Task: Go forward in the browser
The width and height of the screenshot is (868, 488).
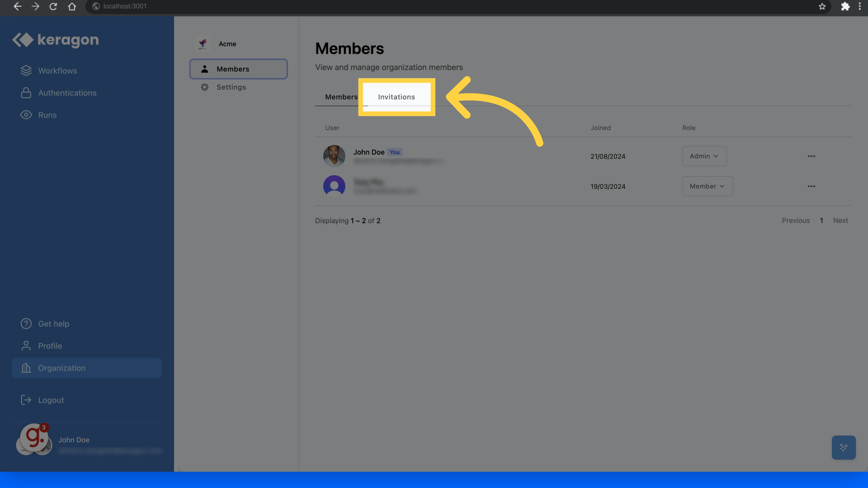Action: click(x=36, y=6)
